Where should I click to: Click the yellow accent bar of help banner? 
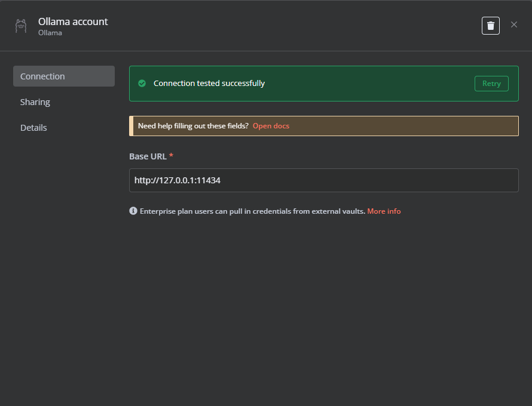(132, 126)
